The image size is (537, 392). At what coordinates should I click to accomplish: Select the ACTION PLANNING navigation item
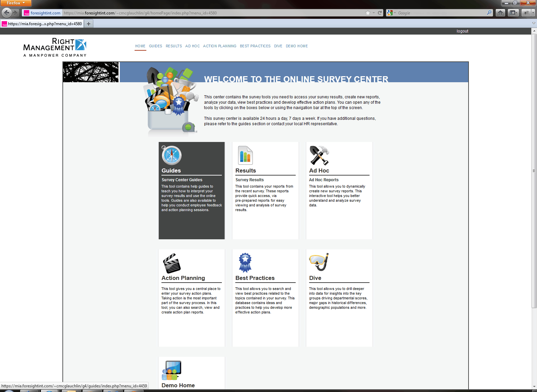[x=220, y=46]
